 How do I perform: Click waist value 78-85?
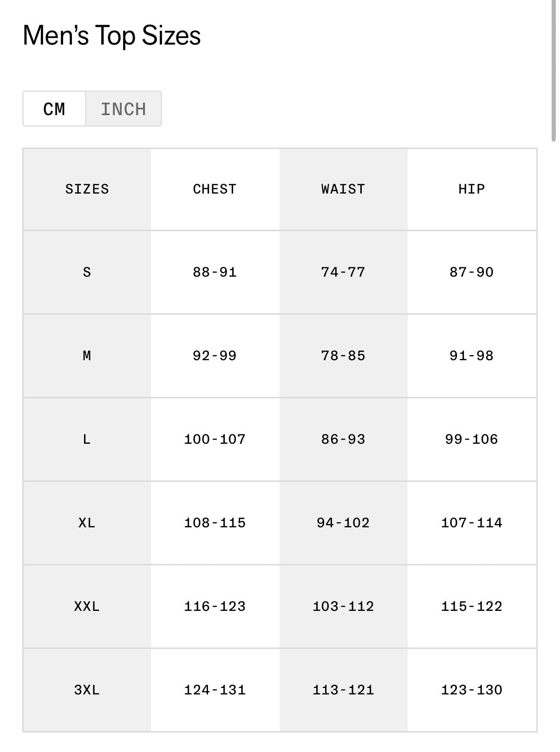click(343, 356)
